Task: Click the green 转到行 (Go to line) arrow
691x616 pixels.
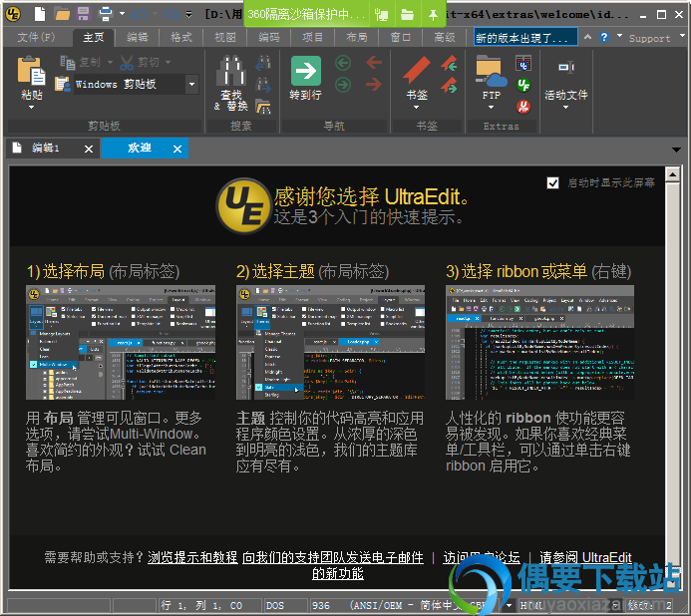Action: coord(306,71)
